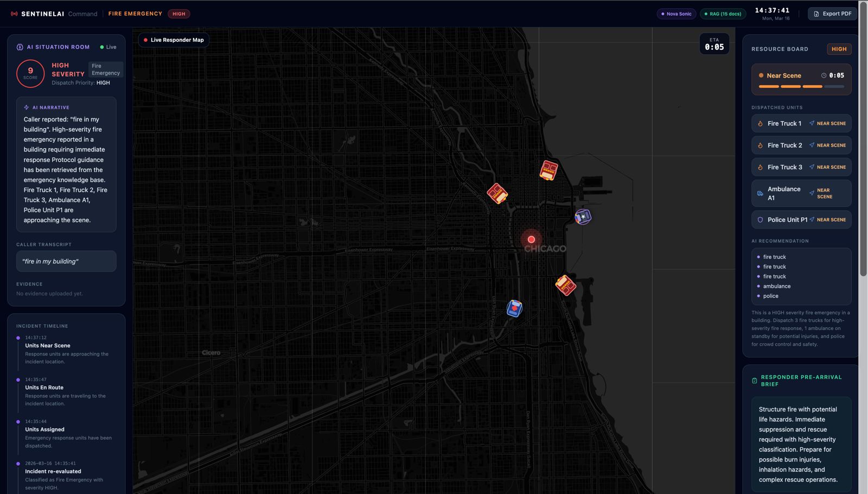Click the "Mon, Mar 16" date in the header
The width and height of the screenshot is (868, 494).
(776, 18)
